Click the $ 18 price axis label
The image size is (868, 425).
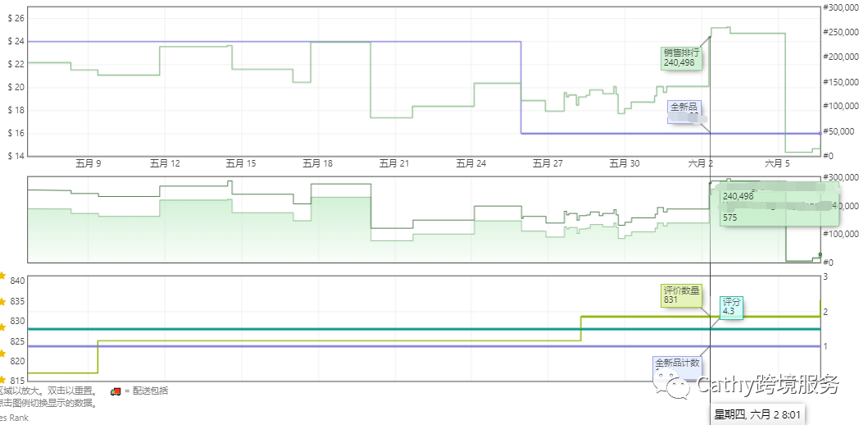(x=16, y=110)
